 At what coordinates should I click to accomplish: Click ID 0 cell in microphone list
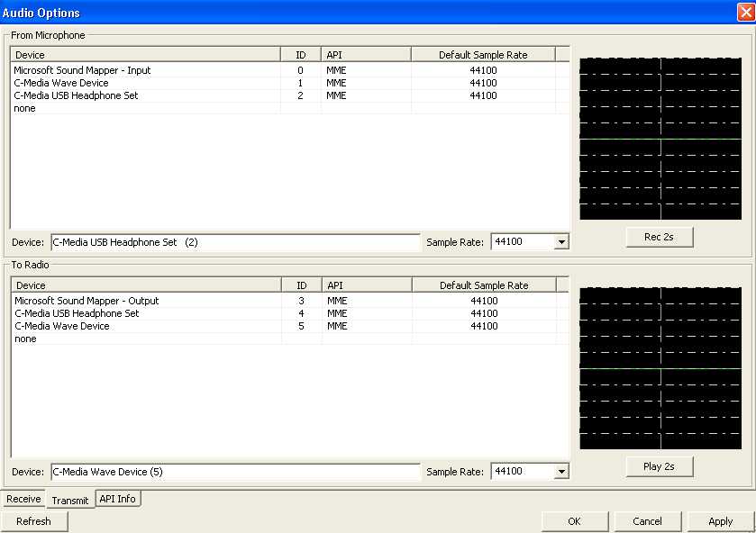pos(300,70)
